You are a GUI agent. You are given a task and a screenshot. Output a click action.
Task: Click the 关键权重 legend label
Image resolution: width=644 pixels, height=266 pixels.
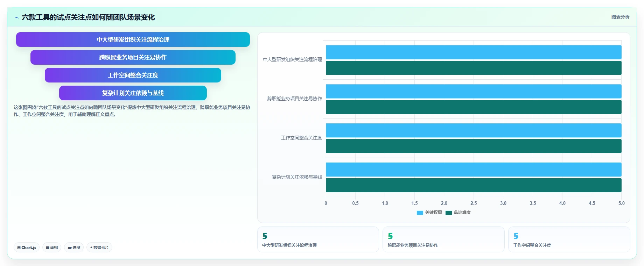click(434, 213)
